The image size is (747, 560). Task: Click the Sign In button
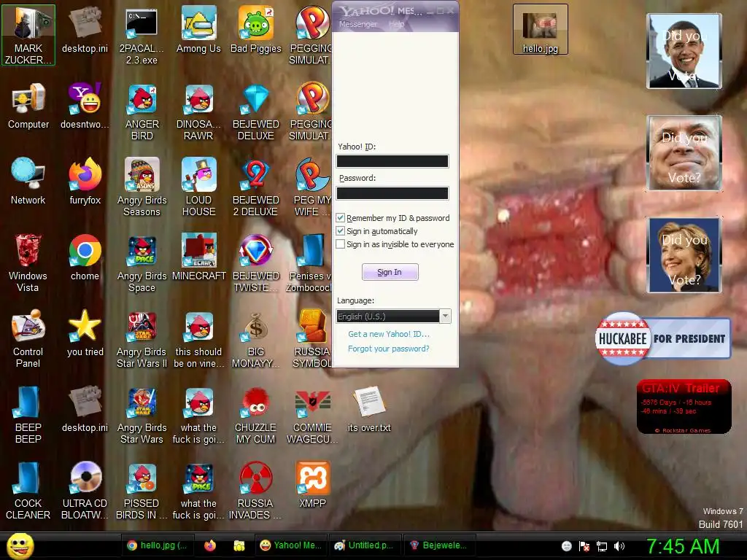(390, 272)
